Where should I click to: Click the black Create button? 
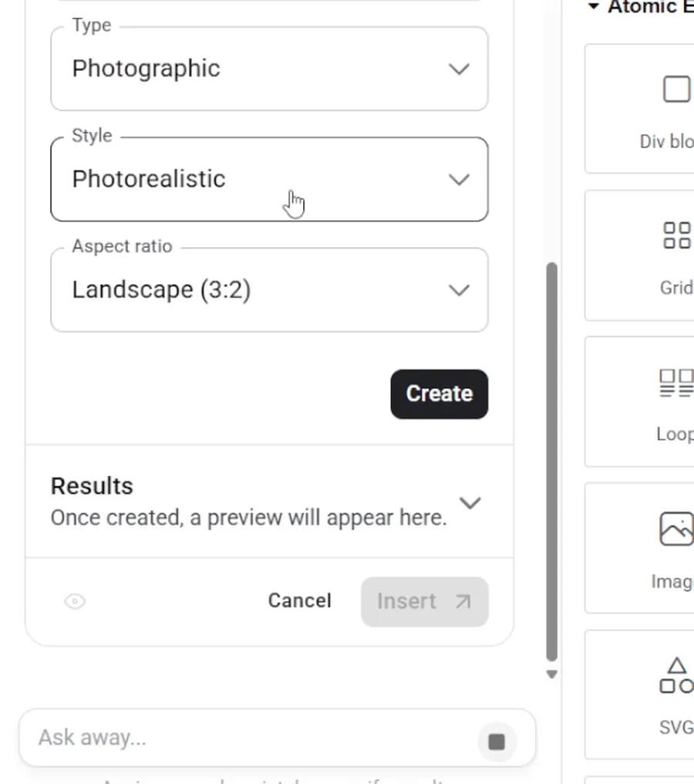440,394
